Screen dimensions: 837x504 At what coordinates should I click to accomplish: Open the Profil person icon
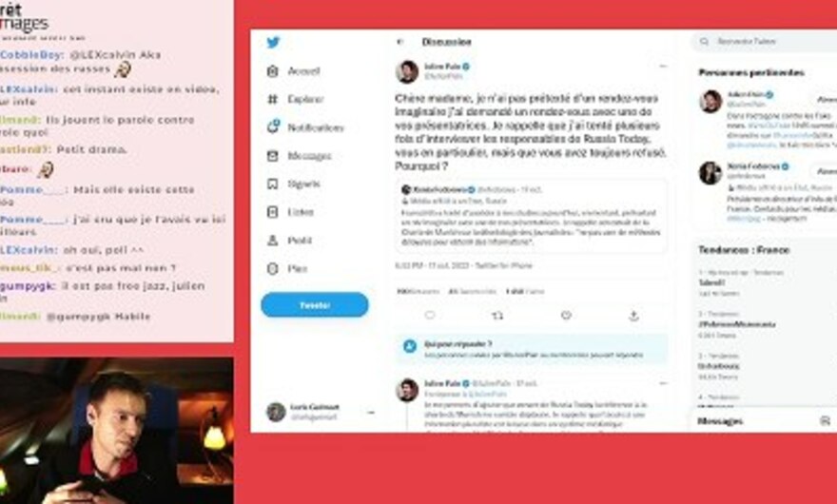coord(273,241)
